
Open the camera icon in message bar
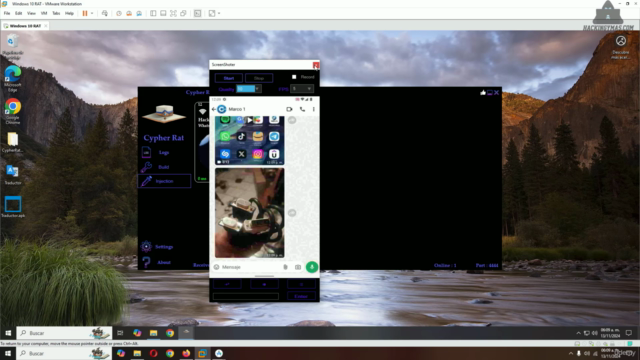point(298,267)
